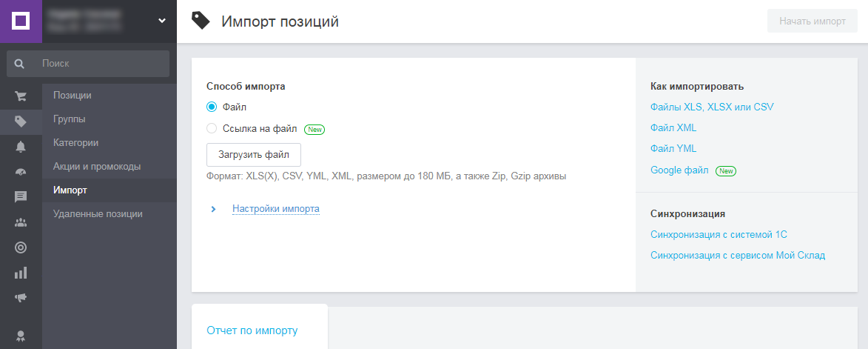Expand the account dropdown arrow
The image size is (868, 349).
pyautogui.click(x=162, y=21)
